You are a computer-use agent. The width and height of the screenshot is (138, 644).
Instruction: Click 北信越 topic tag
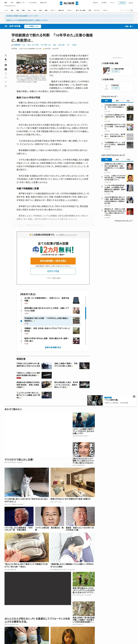[74, 45]
